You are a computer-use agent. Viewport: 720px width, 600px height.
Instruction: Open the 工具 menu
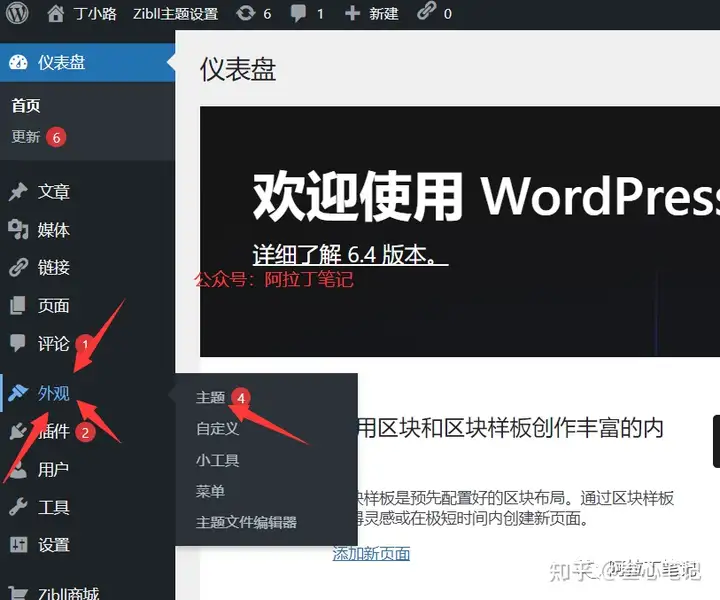tap(54, 507)
